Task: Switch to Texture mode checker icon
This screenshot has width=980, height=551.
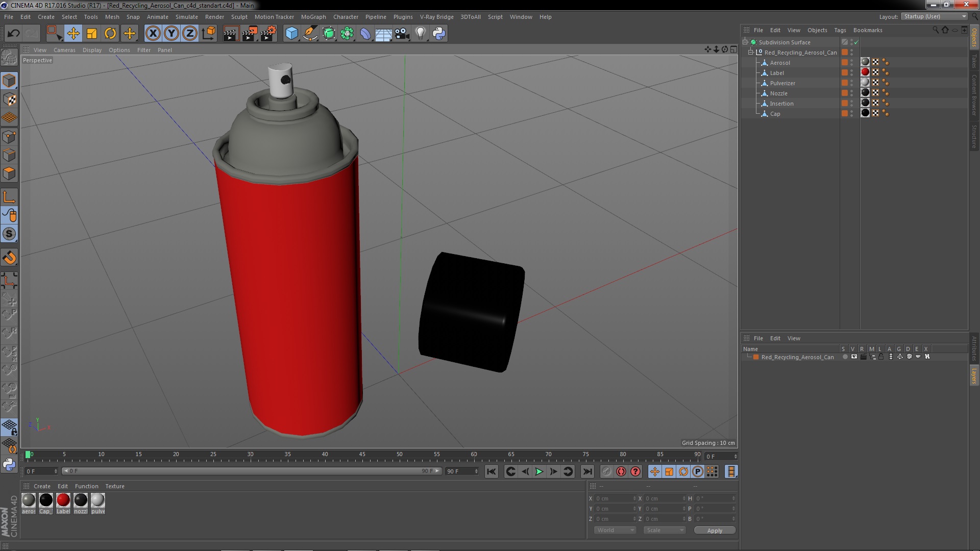Action: coord(9,99)
